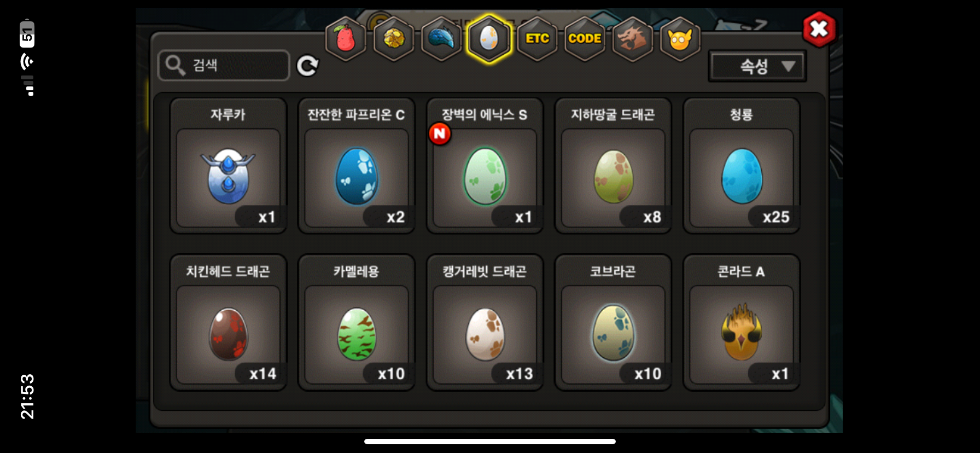The image size is (980, 453).
Task: Select the 치킨헤드 드래곤 egg
Action: click(229, 323)
